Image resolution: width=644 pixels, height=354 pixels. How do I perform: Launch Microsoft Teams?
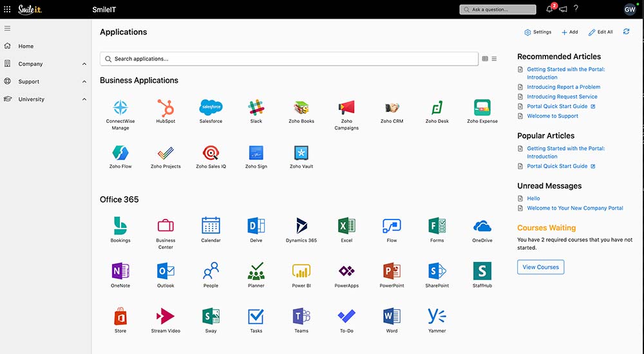tap(301, 316)
